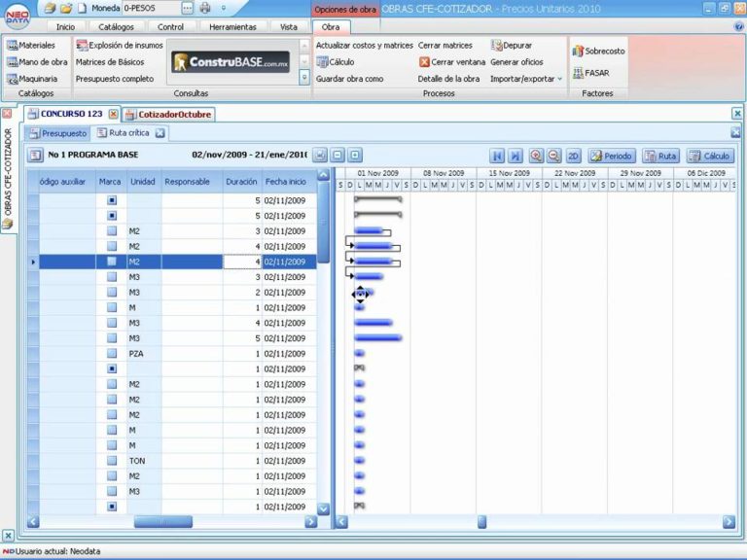Expand the ConstruBASE gallery dropdown arrow
Viewport: 747px width, 560px height.
pyautogui.click(x=304, y=78)
